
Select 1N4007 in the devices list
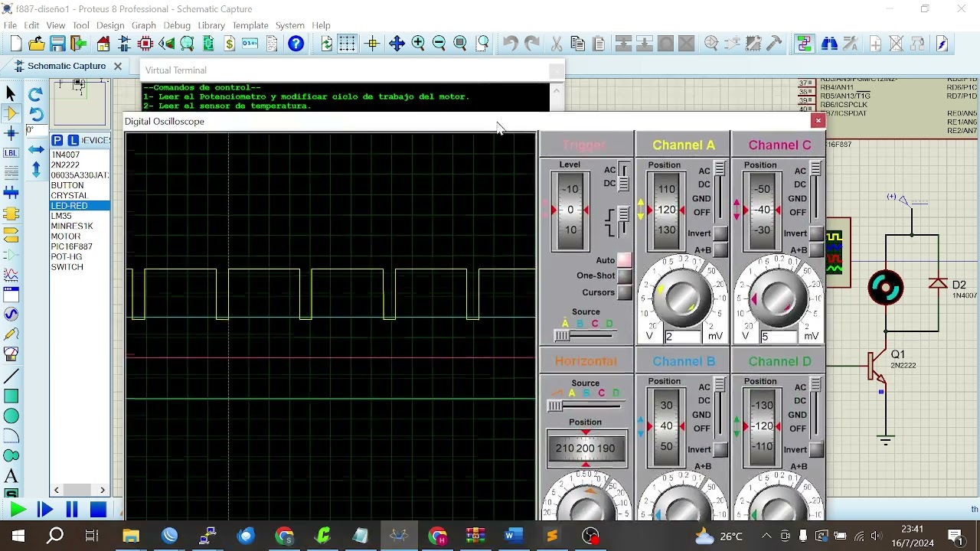[x=66, y=155]
